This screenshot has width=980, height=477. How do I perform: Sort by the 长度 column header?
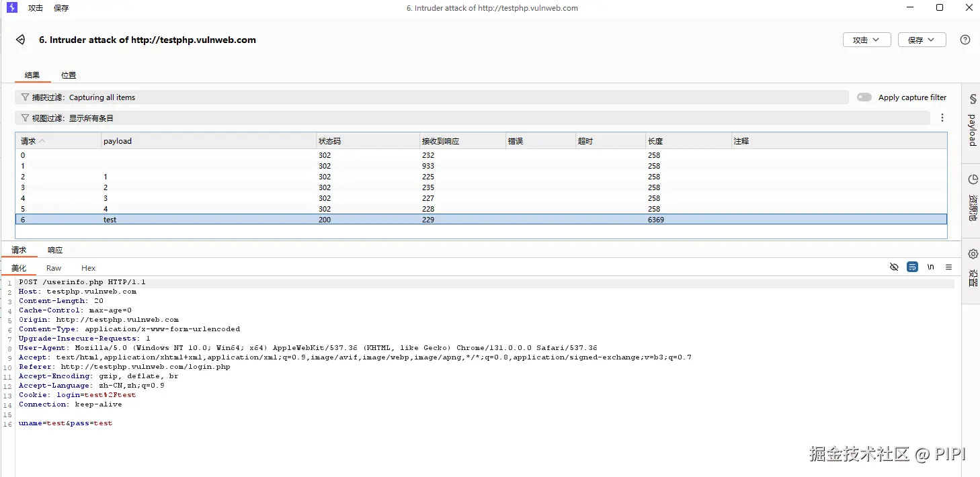(x=688, y=141)
